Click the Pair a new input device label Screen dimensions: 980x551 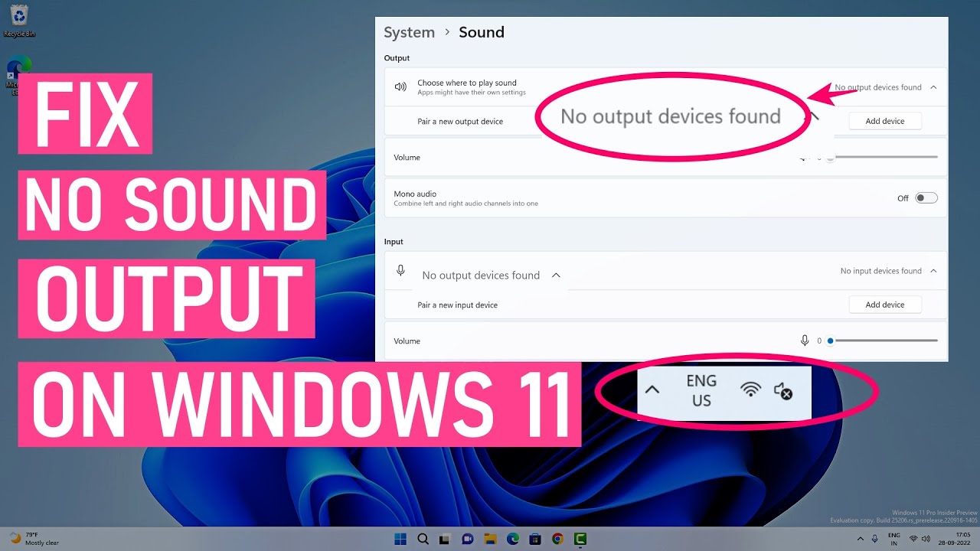457,305
